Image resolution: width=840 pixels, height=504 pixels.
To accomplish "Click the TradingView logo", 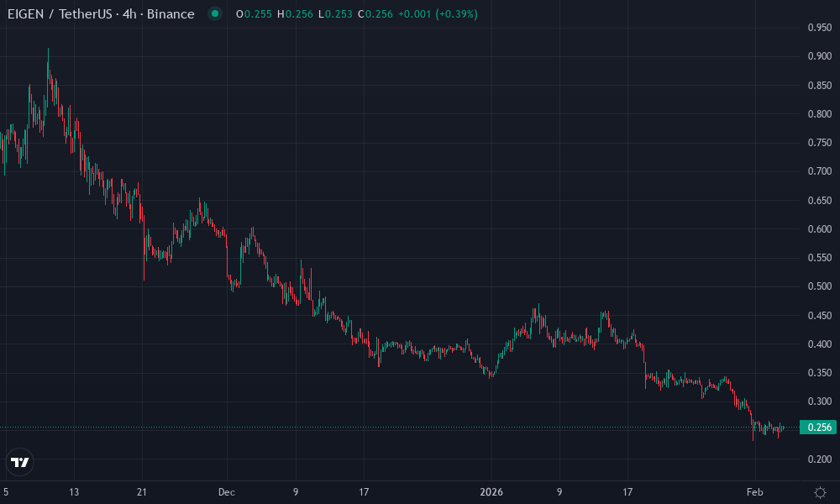I will tap(19, 461).
